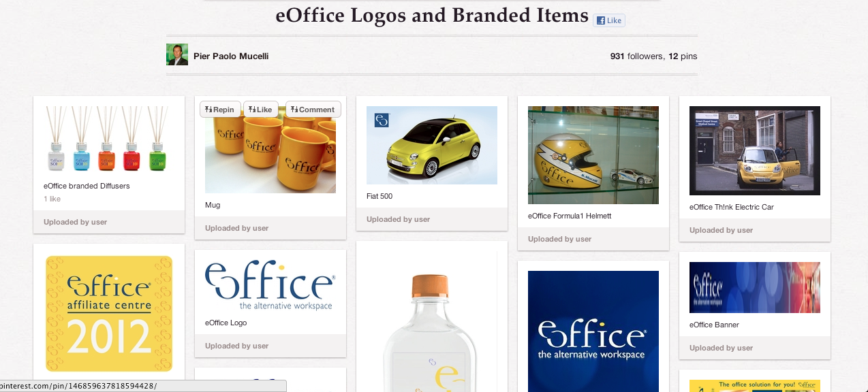The image size is (868, 392).
Task: Open Pier Paolo Mucelli profile name link
Action: tap(231, 56)
